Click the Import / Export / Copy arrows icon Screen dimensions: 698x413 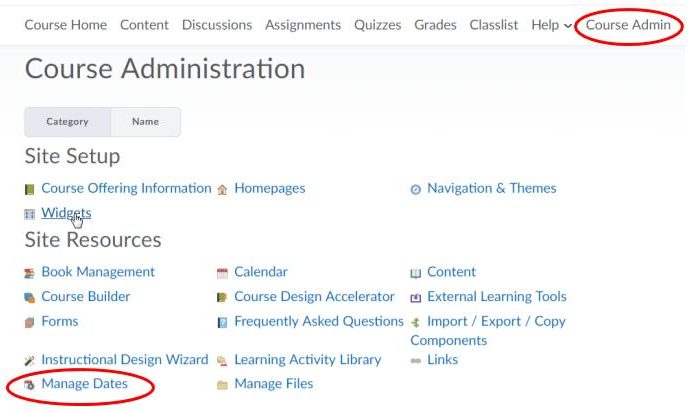pyautogui.click(x=415, y=322)
